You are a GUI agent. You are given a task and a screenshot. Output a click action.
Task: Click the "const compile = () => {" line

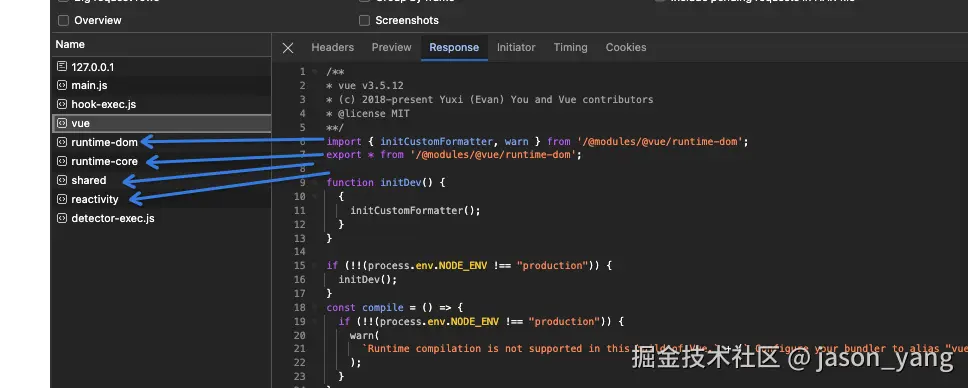pos(394,307)
